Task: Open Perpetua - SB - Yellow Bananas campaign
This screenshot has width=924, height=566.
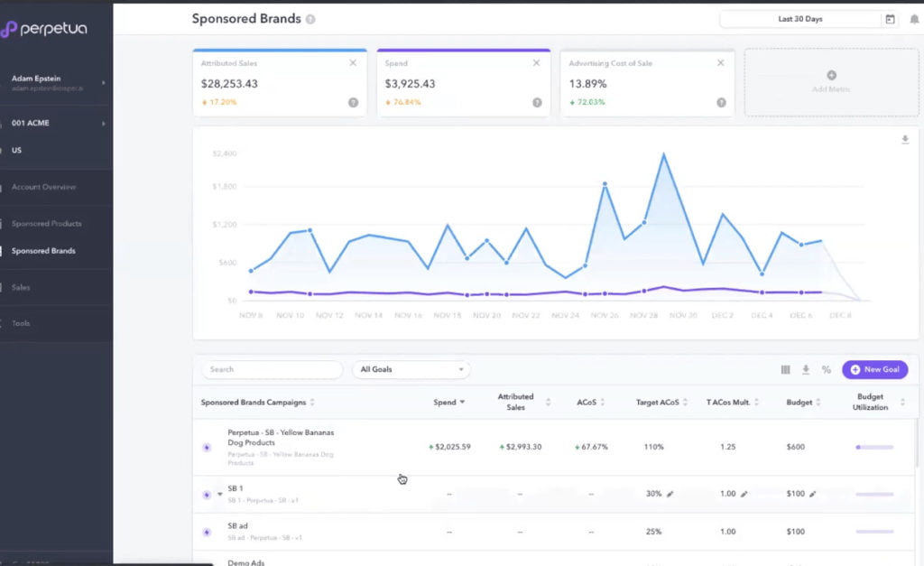Action: click(x=281, y=438)
